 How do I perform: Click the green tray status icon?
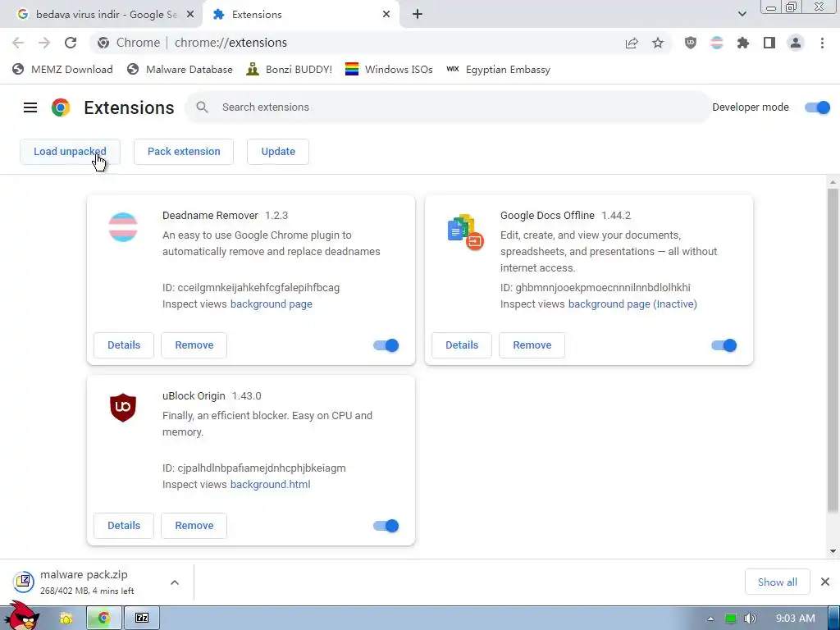coord(730,619)
